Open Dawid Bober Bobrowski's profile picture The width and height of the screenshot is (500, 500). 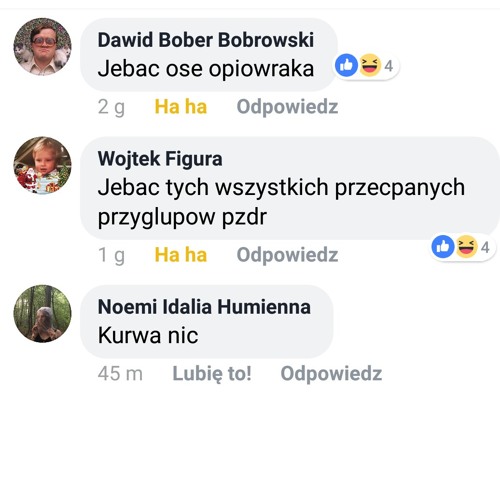click(x=42, y=47)
